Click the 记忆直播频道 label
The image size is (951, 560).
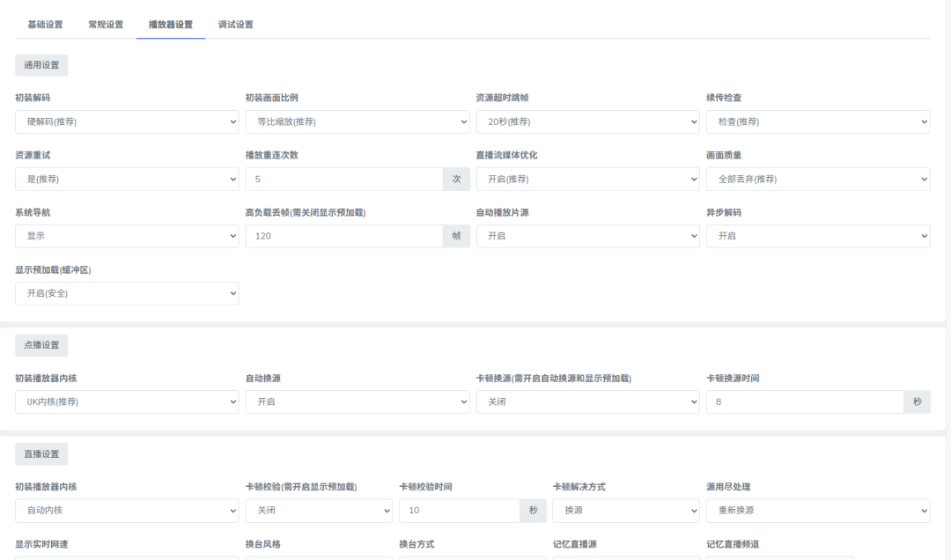[733, 544]
